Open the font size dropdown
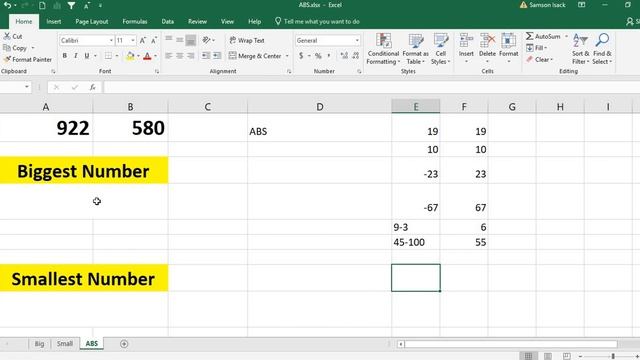Screen dimensions: 640x360 (133, 40)
